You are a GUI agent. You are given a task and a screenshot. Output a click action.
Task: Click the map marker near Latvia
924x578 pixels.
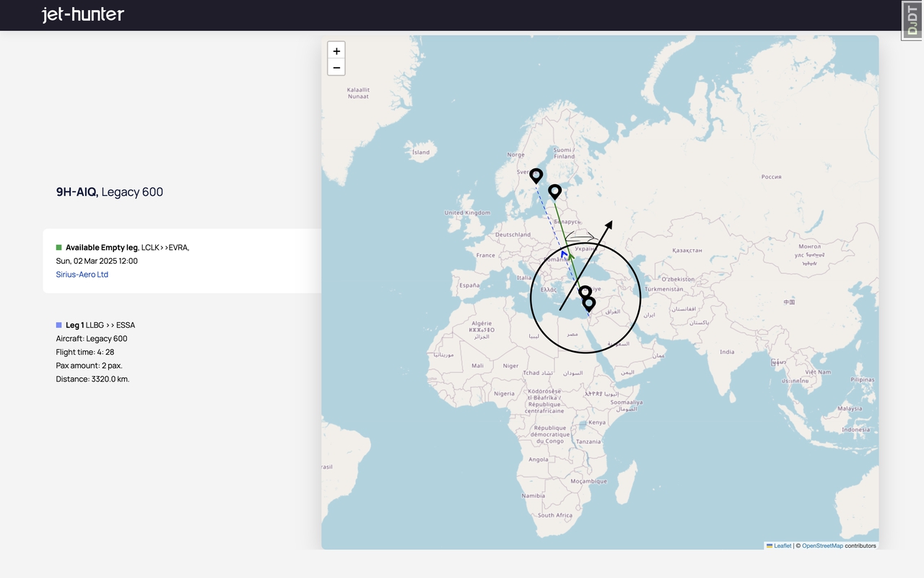coord(554,191)
